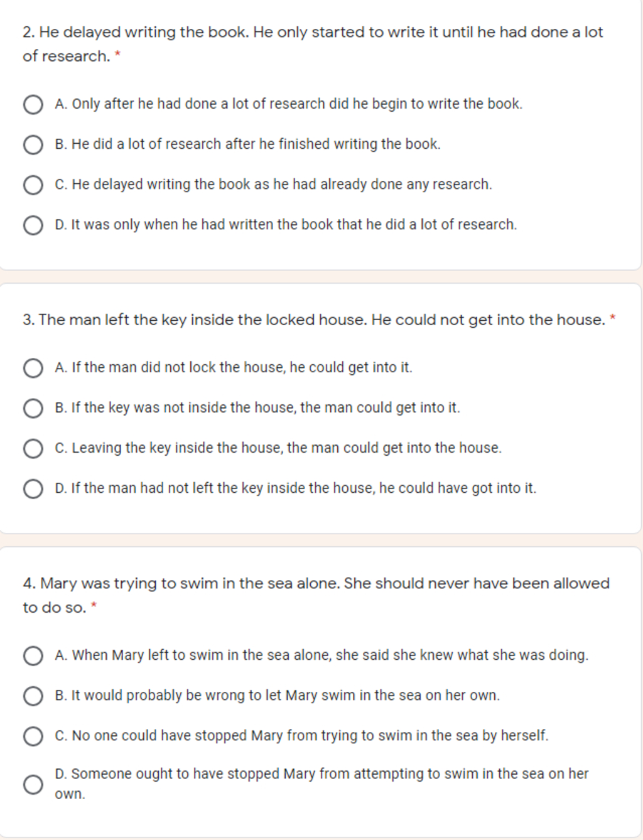Image resolution: width=643 pixels, height=840 pixels.
Task: Choose option C 'He delayed writing the book as'
Action: click(33, 185)
